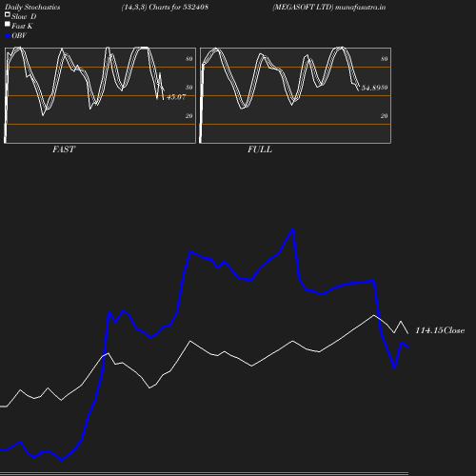476x476 pixels.
Task: Click the Slow D legend marker
Action: click(8, 14)
